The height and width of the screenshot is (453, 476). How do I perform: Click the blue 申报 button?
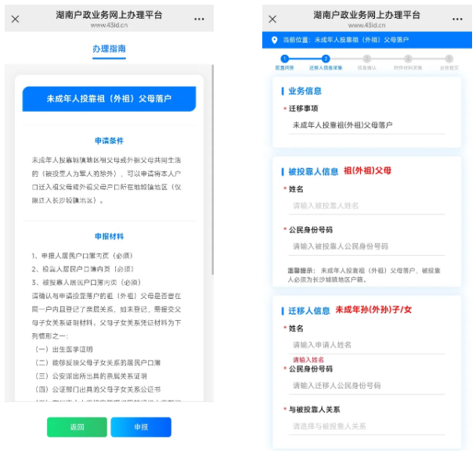click(x=140, y=427)
